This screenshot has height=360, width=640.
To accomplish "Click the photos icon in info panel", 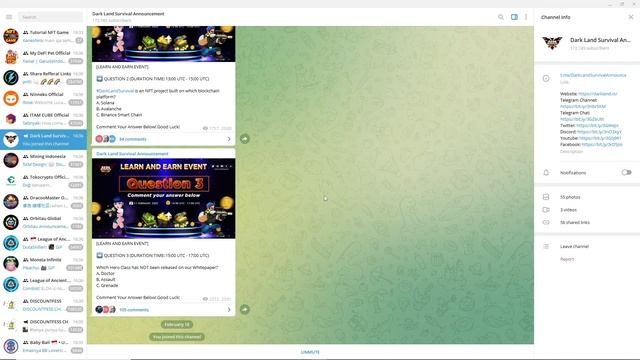I will point(546,197).
